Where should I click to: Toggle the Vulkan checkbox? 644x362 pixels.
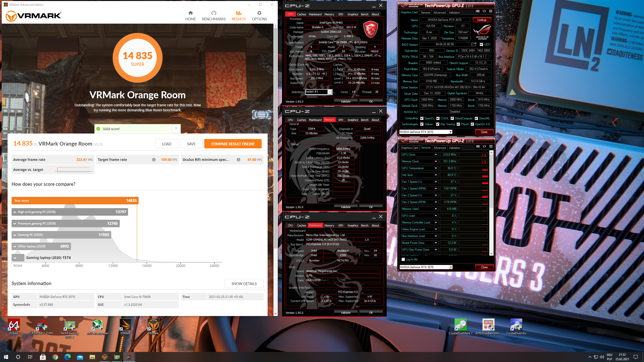pyautogui.click(x=422, y=124)
